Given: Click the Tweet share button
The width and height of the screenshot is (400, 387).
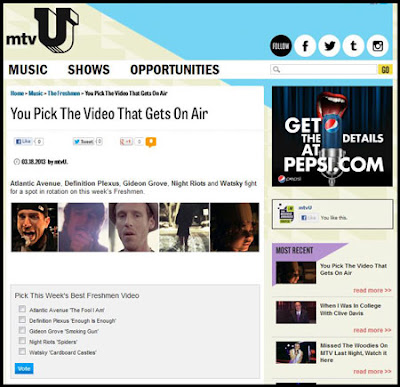Looking at the screenshot, I should pos(84,142).
